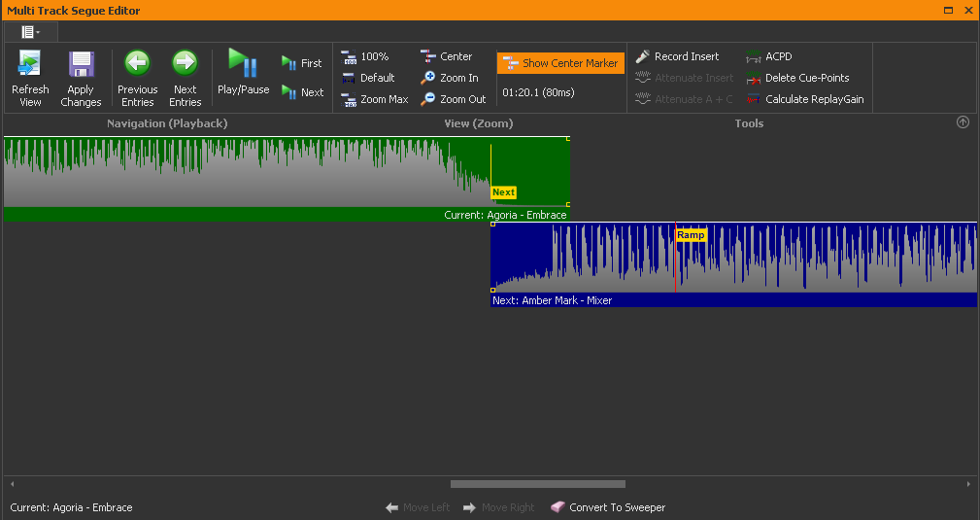Start Record Insert with the microphone icon
The width and height of the screenshot is (980, 520).
(x=678, y=56)
